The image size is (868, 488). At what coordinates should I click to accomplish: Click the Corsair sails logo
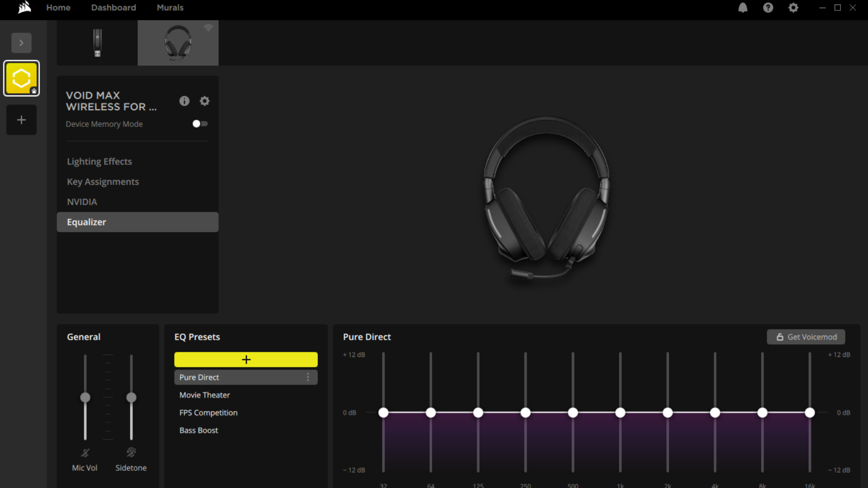[x=24, y=8]
